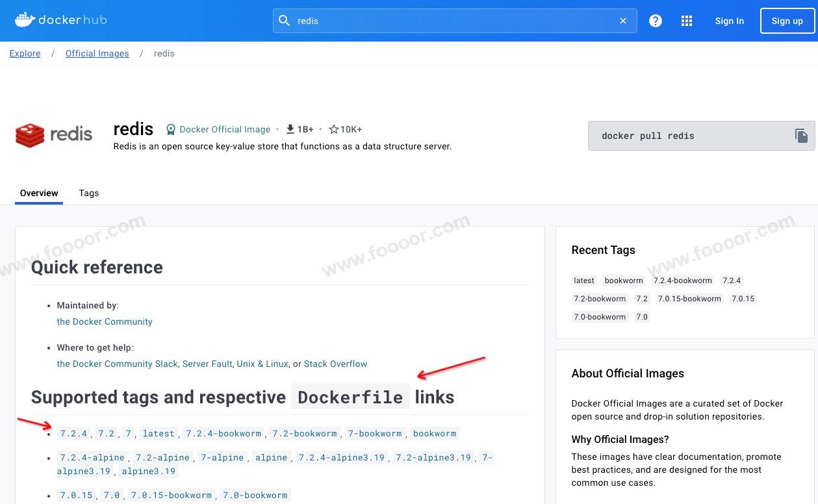Viewport: 818px width, 504px height.
Task: Click the star count icon
Action: [334, 129]
